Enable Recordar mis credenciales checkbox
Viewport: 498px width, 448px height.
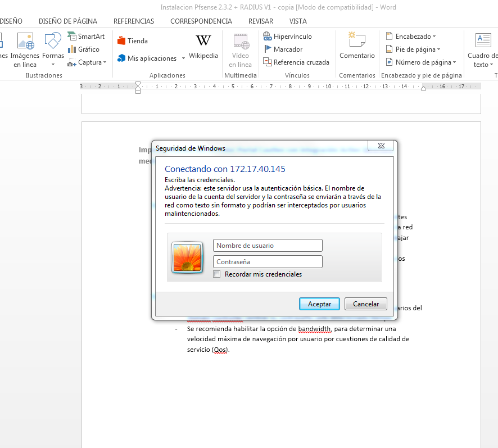point(217,274)
